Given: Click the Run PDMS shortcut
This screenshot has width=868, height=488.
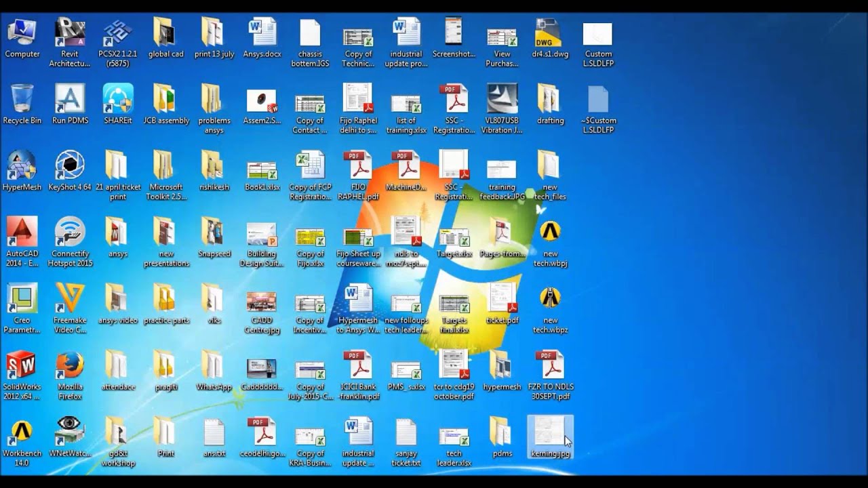Looking at the screenshot, I should [x=70, y=104].
